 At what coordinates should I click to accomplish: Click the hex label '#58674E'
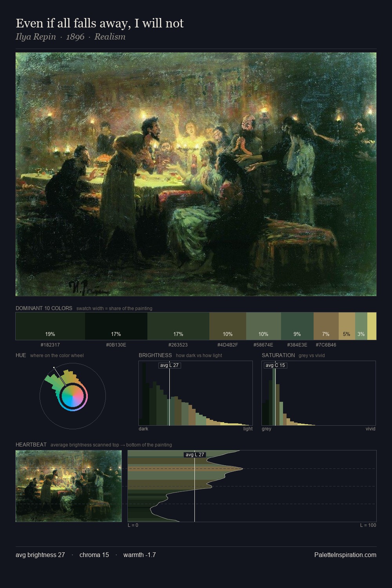coord(263,345)
